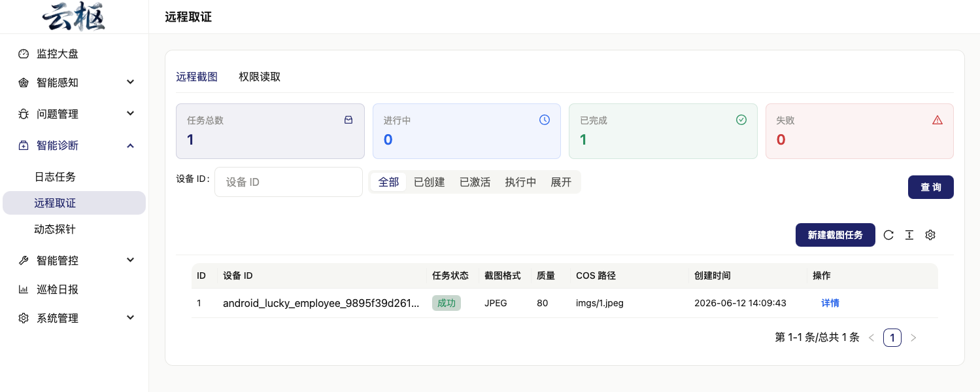This screenshot has height=392, width=980.
Task: Click the warning triangle icon in 失败 card
Action: tap(938, 120)
